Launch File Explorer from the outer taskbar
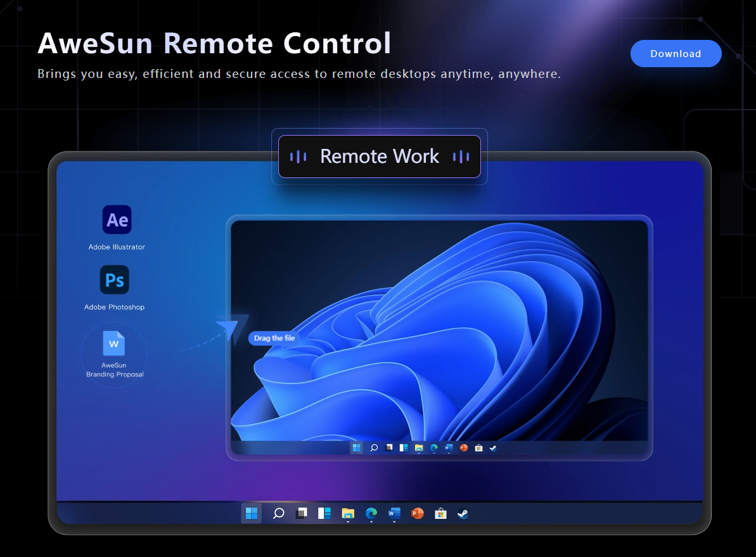This screenshot has width=756, height=557. point(348,514)
